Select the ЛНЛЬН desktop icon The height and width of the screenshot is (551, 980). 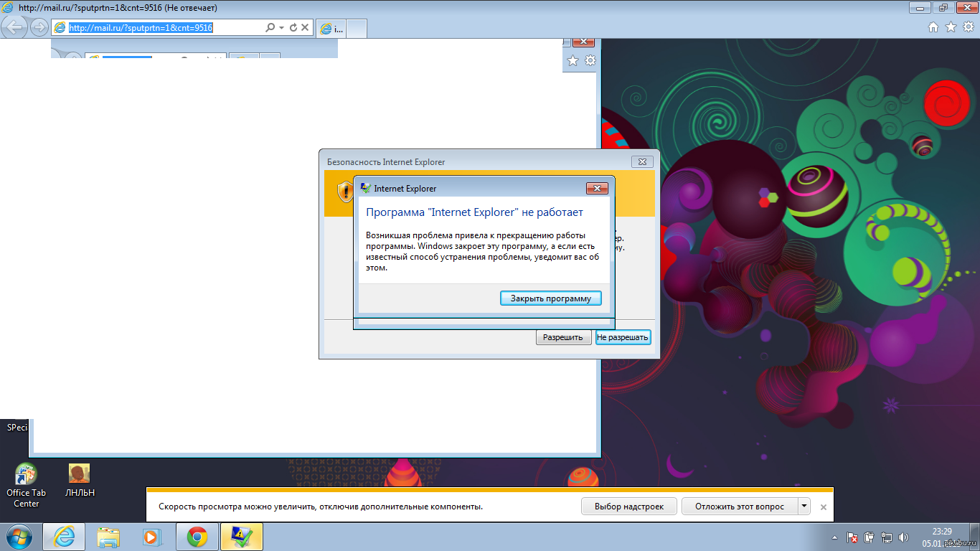click(80, 481)
